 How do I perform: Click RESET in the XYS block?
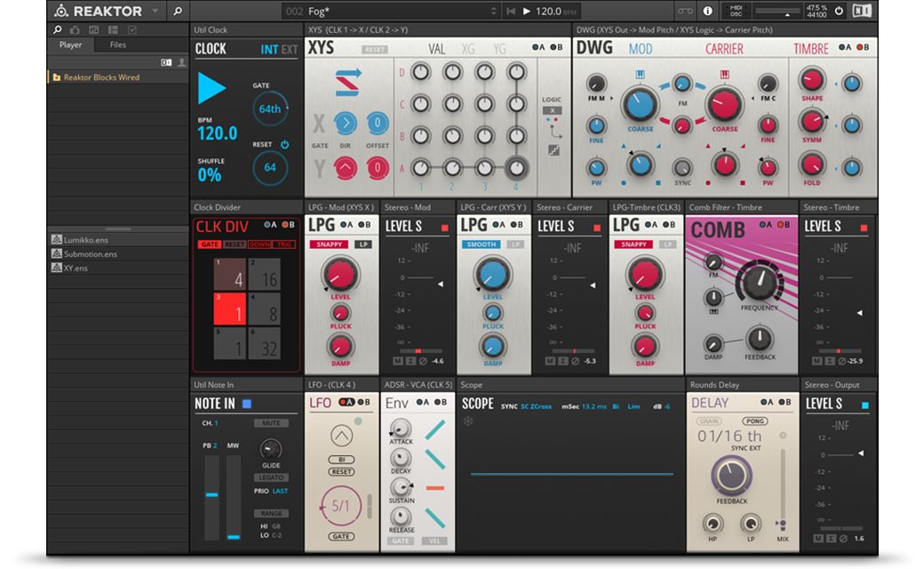[374, 47]
